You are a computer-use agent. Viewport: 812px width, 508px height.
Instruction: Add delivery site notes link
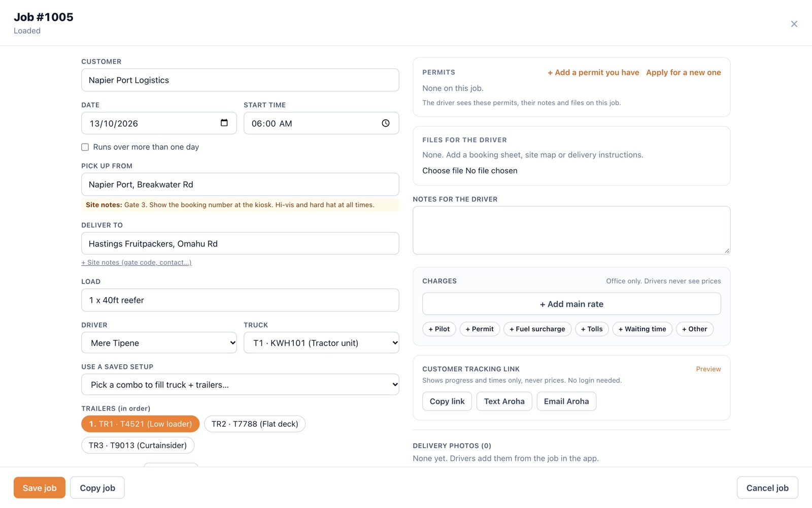137,262
